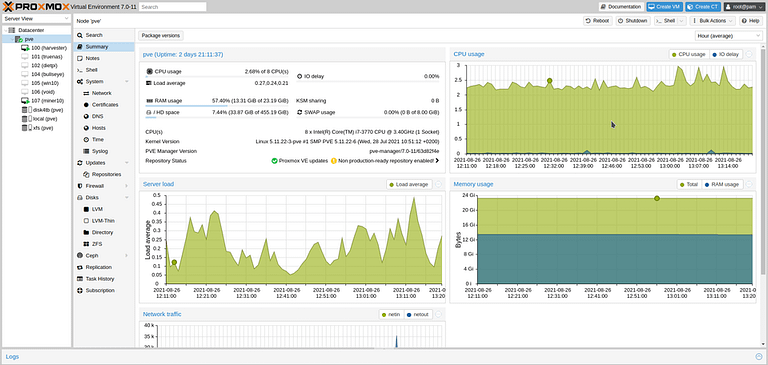Open the Certificates entry under System

(105, 105)
